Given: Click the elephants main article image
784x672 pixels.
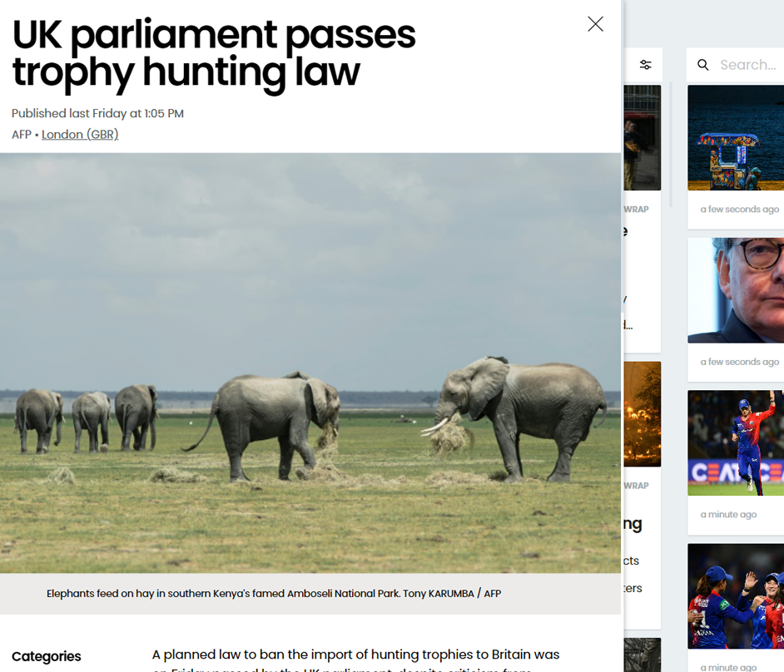Looking at the screenshot, I should 310,363.
